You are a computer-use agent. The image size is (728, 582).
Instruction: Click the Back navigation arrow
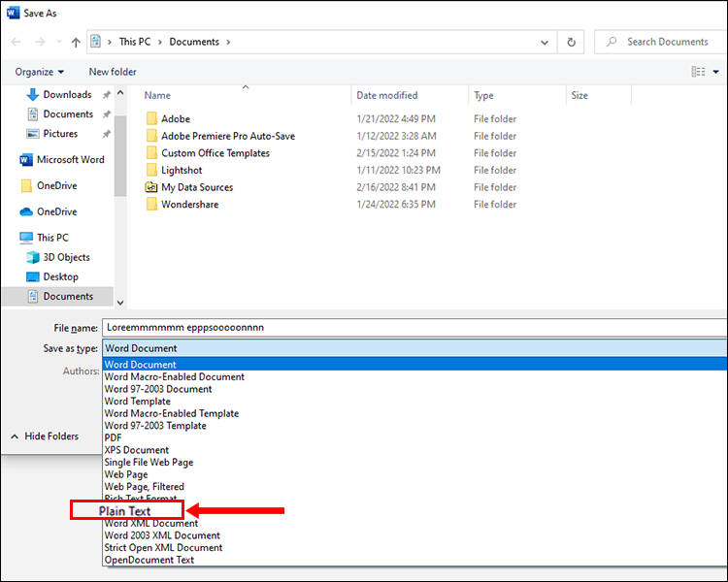click(16, 43)
